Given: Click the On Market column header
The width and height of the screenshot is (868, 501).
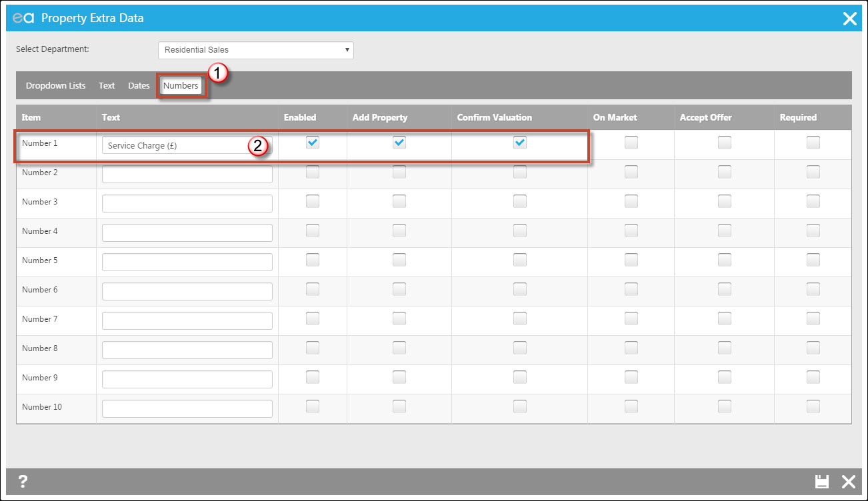Looking at the screenshot, I should coord(615,117).
